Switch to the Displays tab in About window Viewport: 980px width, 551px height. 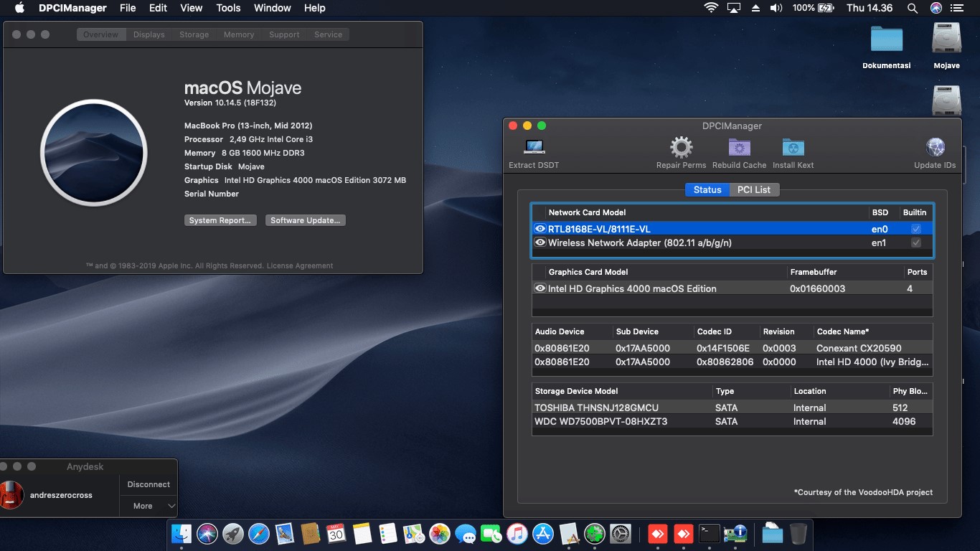(149, 34)
